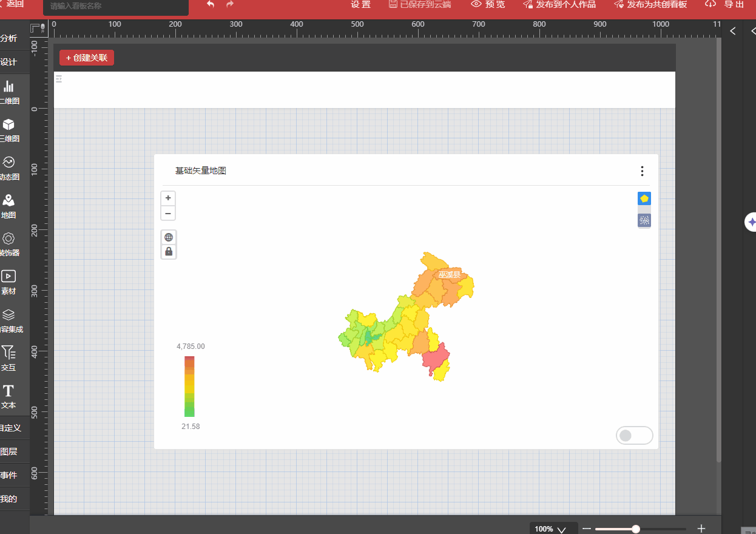Select the 文本 text tool
Image resolution: width=756 pixels, height=534 pixels.
point(8,396)
